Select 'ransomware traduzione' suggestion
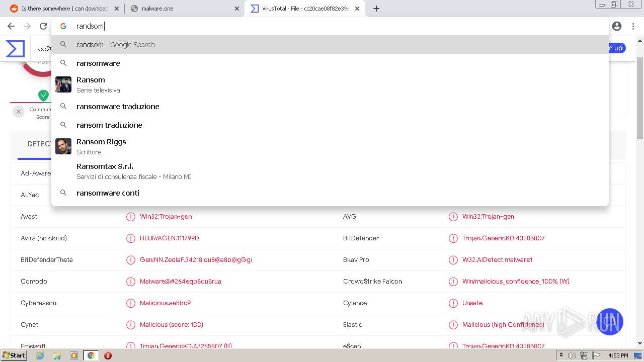Viewport: 644px width, 362px height. 330,107
